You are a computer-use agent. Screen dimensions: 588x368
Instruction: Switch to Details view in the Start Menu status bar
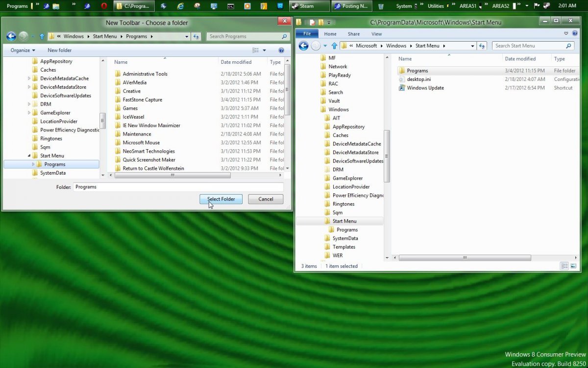(564, 266)
